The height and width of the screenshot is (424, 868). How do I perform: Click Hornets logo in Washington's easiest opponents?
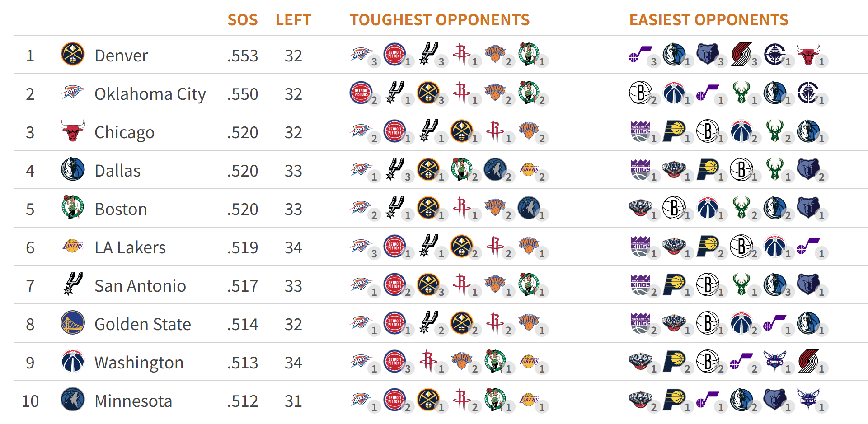[x=774, y=361]
